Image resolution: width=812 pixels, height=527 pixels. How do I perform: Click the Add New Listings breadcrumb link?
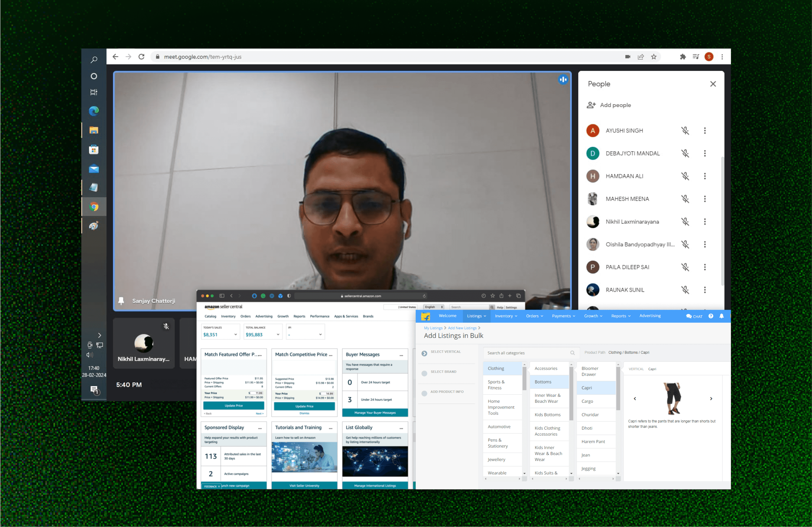(x=462, y=328)
